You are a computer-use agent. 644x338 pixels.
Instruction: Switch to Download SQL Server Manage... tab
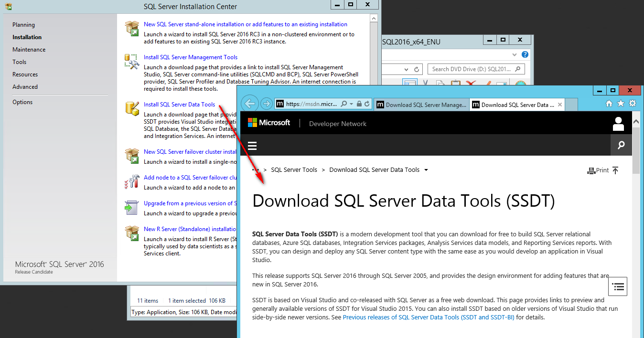coord(421,105)
